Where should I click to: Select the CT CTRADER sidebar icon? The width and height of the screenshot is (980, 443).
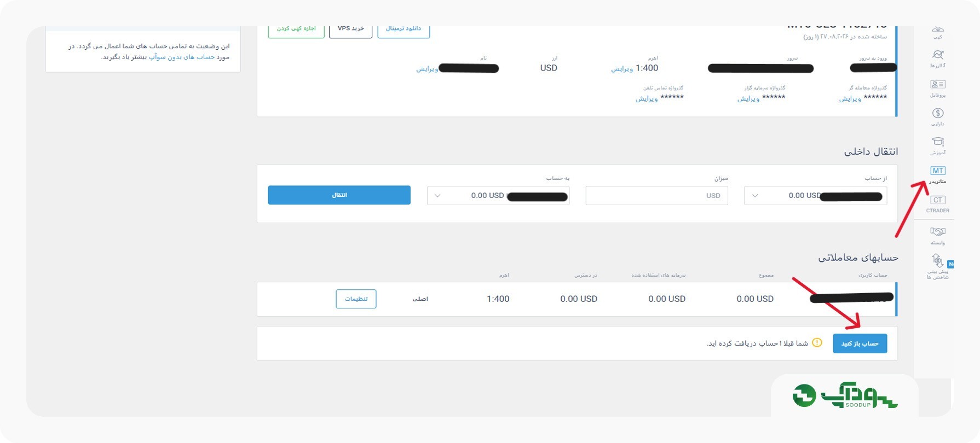[938, 204]
